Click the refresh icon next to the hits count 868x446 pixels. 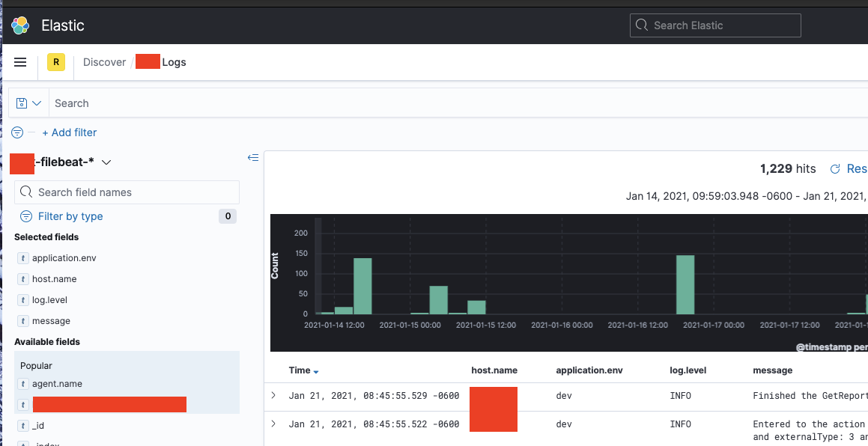click(x=836, y=168)
